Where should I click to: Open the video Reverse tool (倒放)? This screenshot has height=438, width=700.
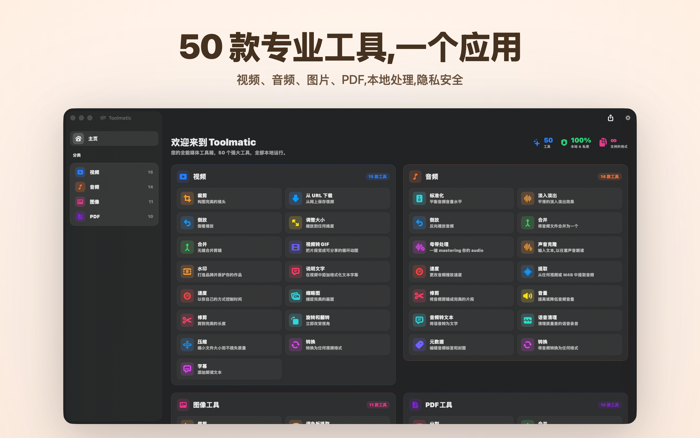coord(229,223)
